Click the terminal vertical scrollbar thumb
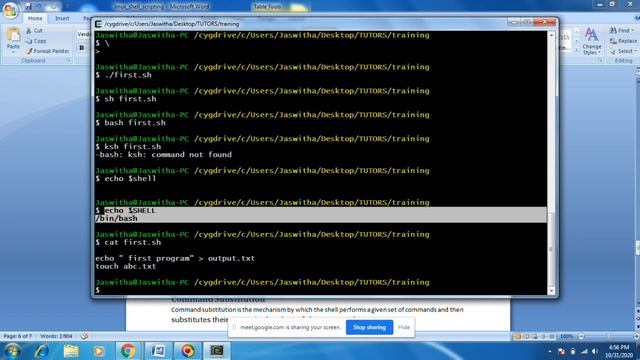The image size is (640, 360). tap(551, 250)
